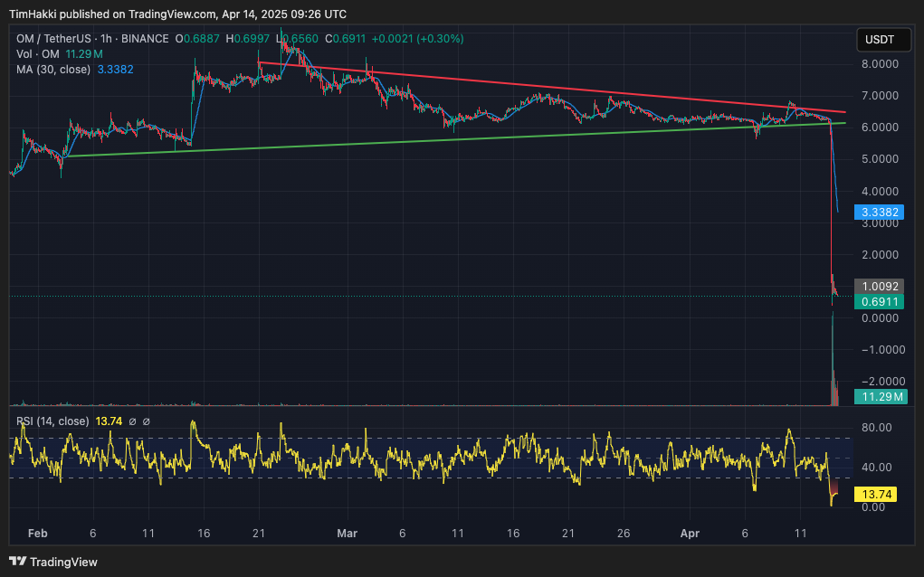The image size is (924, 577).
Task: Select the Vol · OM indicator legend
Action: tap(36, 54)
